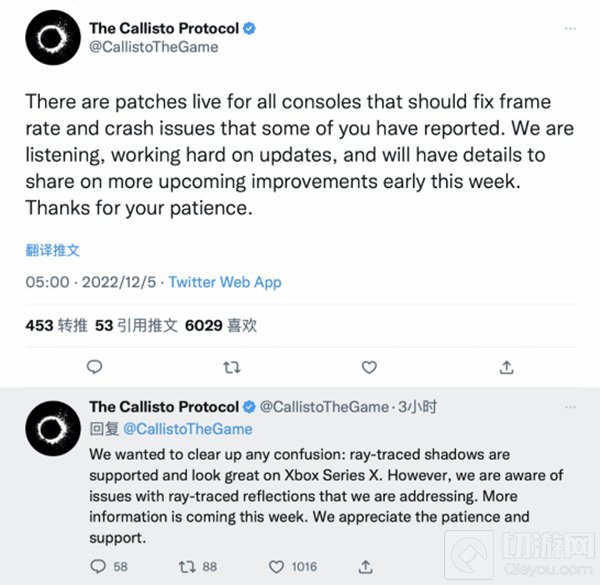
Task: Click the share icon under the main tweet
Action: coord(506,367)
